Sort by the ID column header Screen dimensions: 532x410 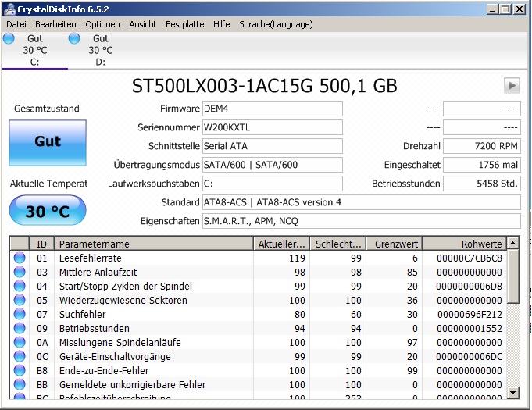41,244
